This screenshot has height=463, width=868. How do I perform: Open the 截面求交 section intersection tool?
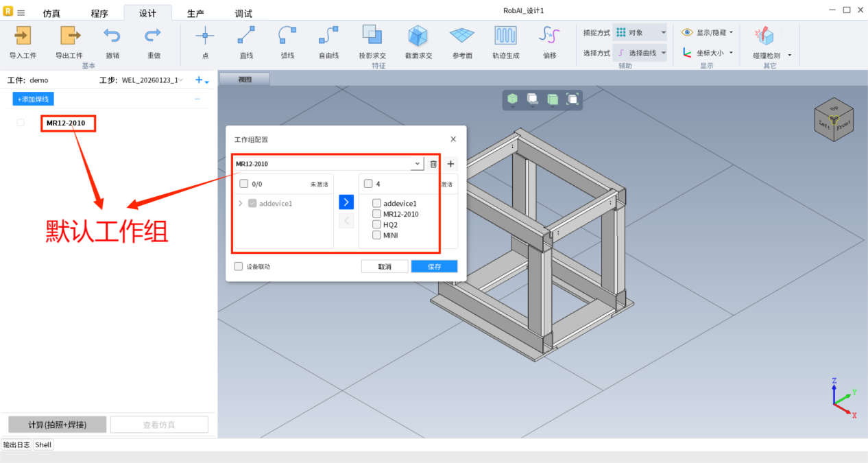(x=418, y=36)
